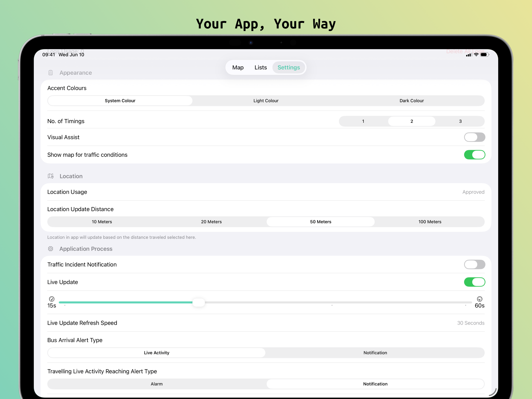
Task: Turn off Show map for traffic conditions
Action: tap(475, 155)
